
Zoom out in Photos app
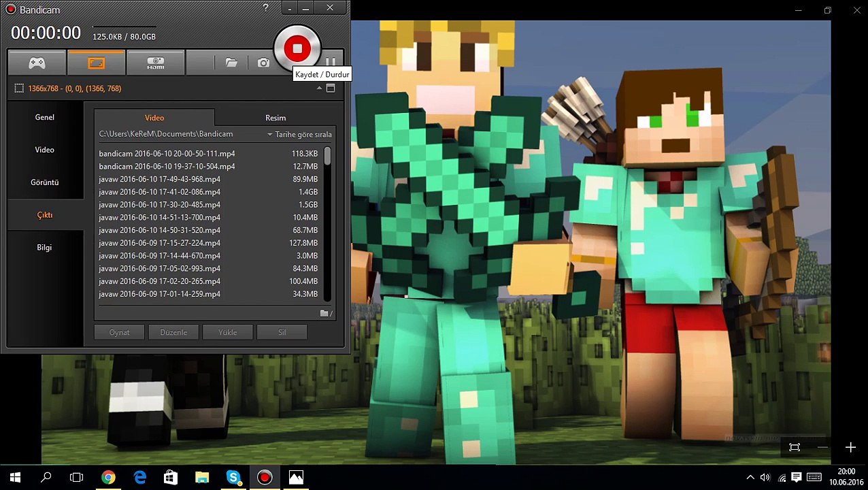pos(822,447)
